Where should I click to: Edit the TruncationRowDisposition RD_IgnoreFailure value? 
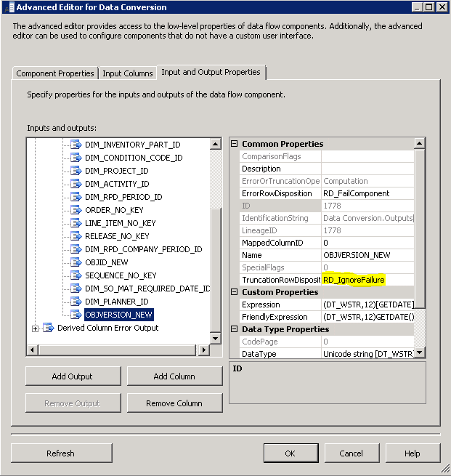pyautogui.click(x=367, y=280)
